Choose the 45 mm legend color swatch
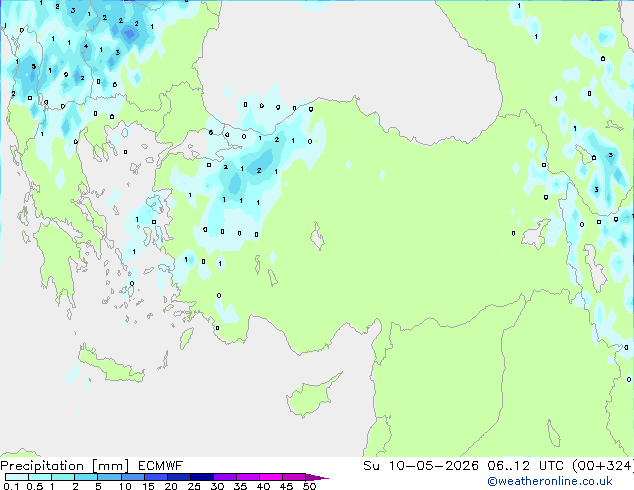The height and width of the screenshot is (490, 634). [x=294, y=477]
